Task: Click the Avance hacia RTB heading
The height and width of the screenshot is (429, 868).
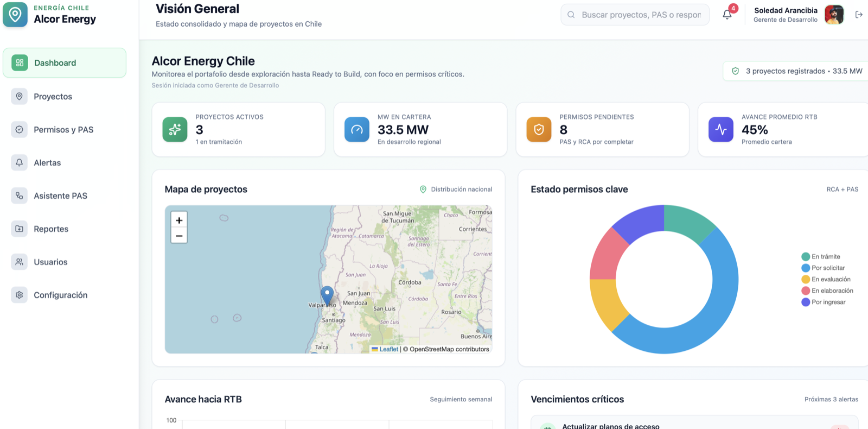Action: [203, 400]
